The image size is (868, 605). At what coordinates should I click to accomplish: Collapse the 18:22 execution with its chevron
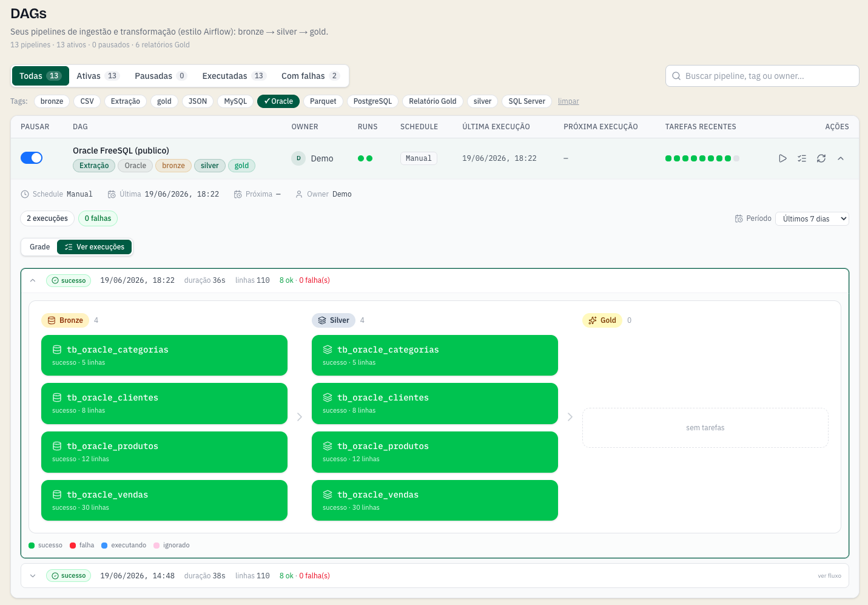[x=33, y=280]
